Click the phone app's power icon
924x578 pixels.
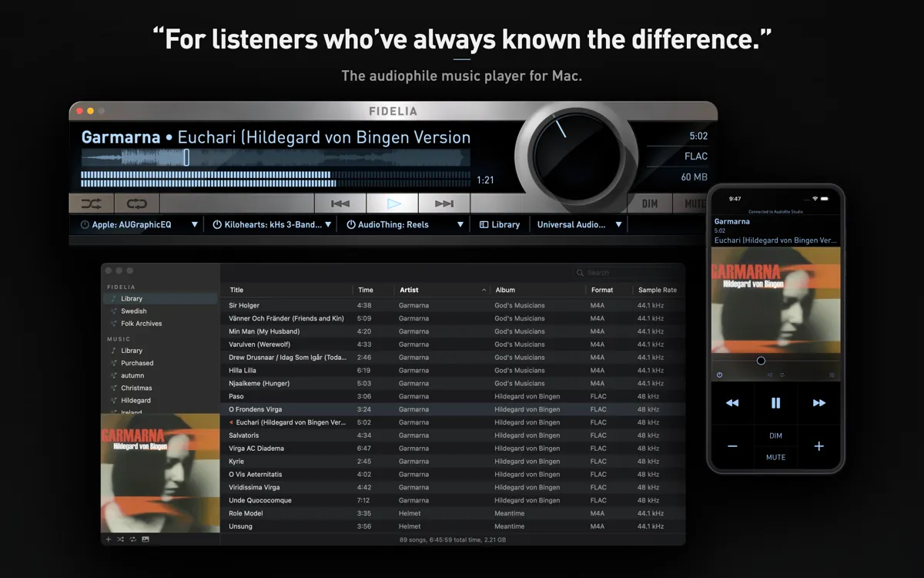pos(719,375)
